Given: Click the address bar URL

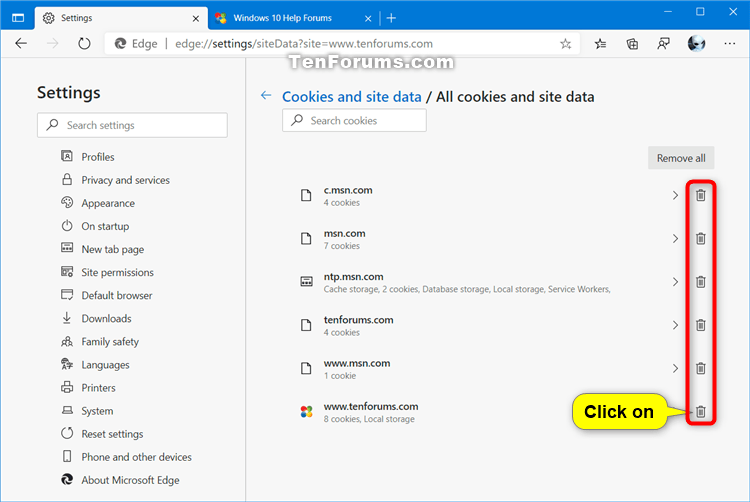Looking at the screenshot, I should [304, 44].
